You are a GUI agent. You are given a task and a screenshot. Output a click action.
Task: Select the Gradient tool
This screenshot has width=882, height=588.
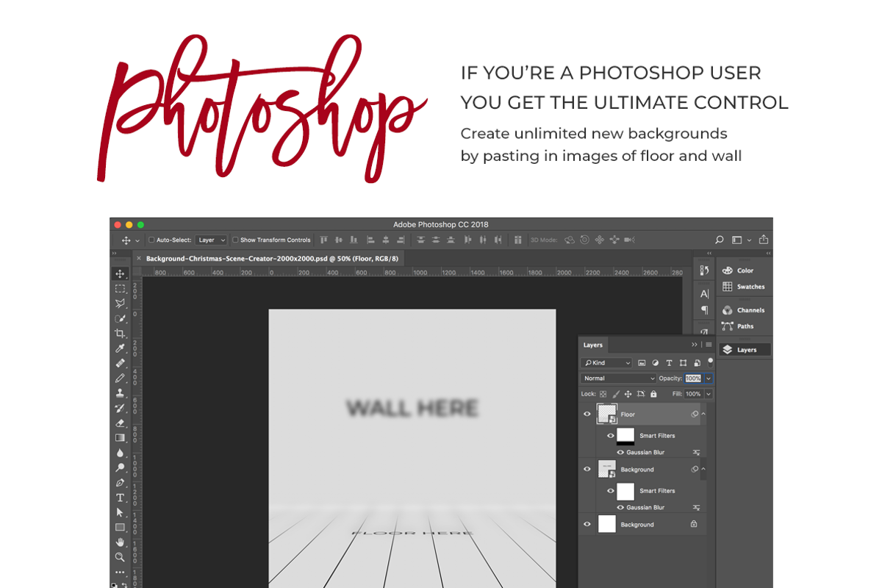click(x=120, y=438)
